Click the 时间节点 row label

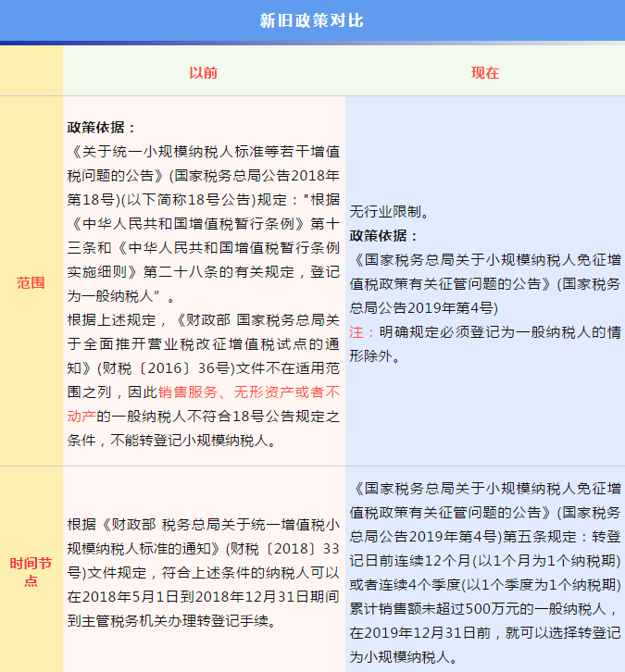pyautogui.click(x=31, y=571)
